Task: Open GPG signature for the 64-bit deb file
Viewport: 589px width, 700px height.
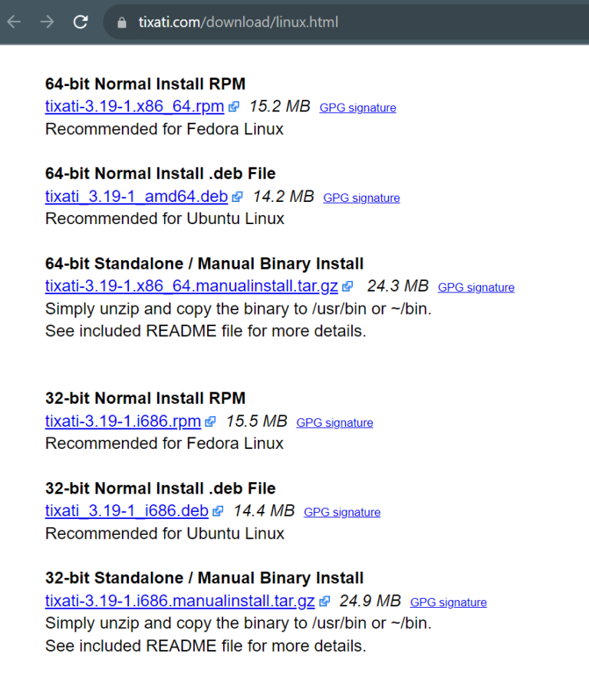Action: pos(361,197)
